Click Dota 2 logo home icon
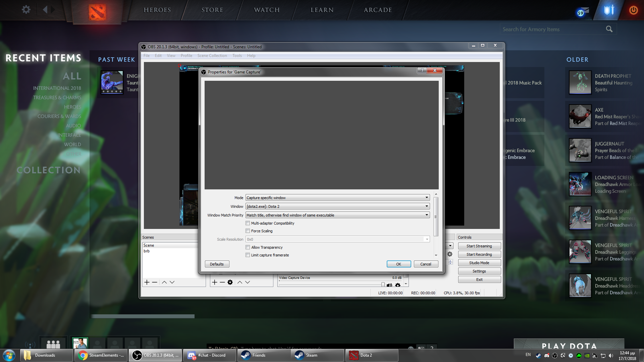 point(97,11)
